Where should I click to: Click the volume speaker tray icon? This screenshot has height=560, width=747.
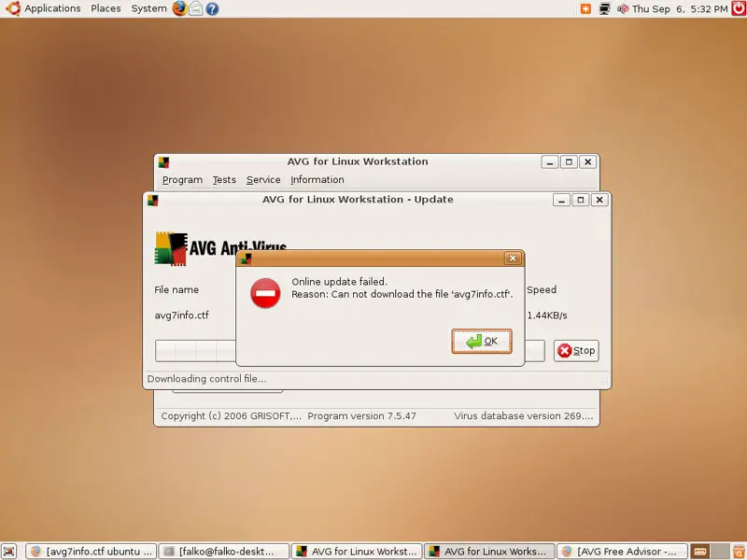point(623,8)
